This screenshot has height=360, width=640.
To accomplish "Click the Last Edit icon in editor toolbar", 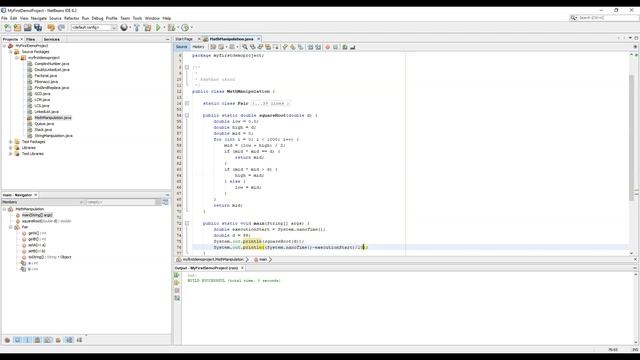I will click(x=213, y=47).
